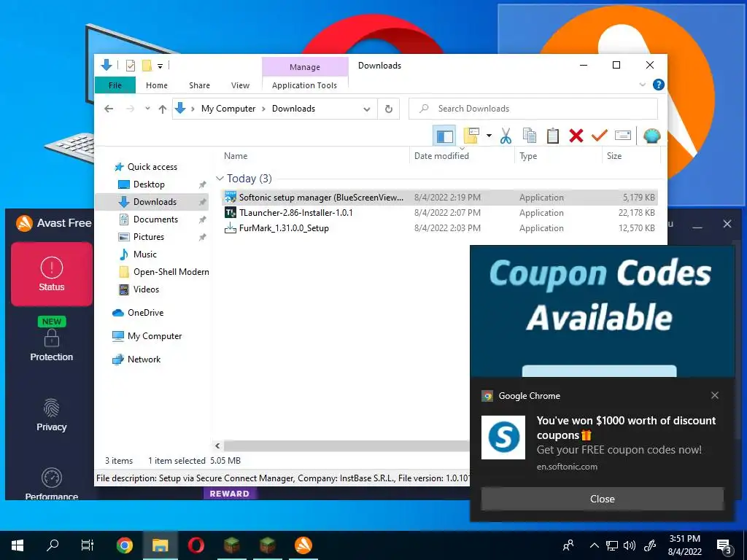Click the Search Downloads field
The image size is (747, 560).
pos(533,109)
